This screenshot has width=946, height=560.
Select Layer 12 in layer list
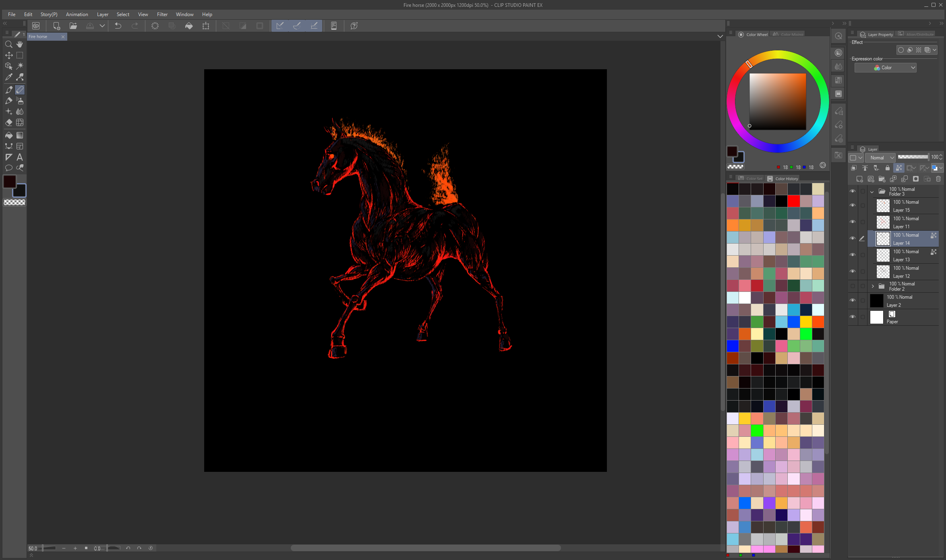click(x=906, y=272)
